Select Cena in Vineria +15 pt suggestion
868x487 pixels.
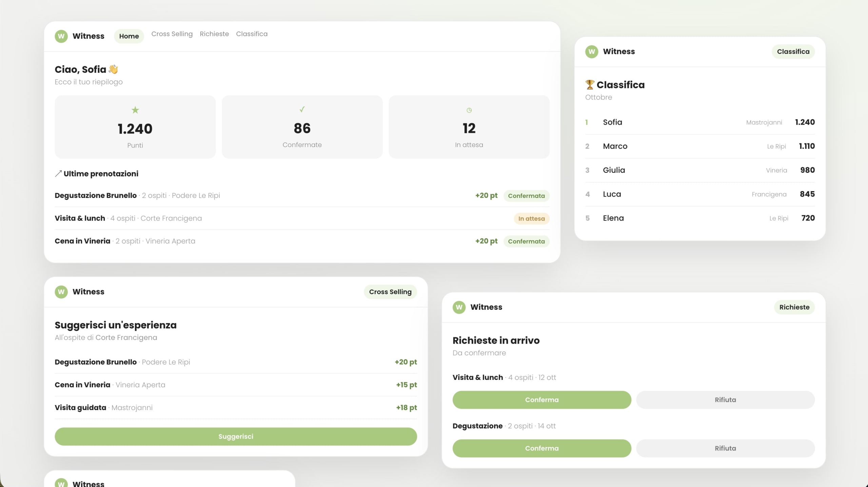pyautogui.click(x=236, y=385)
